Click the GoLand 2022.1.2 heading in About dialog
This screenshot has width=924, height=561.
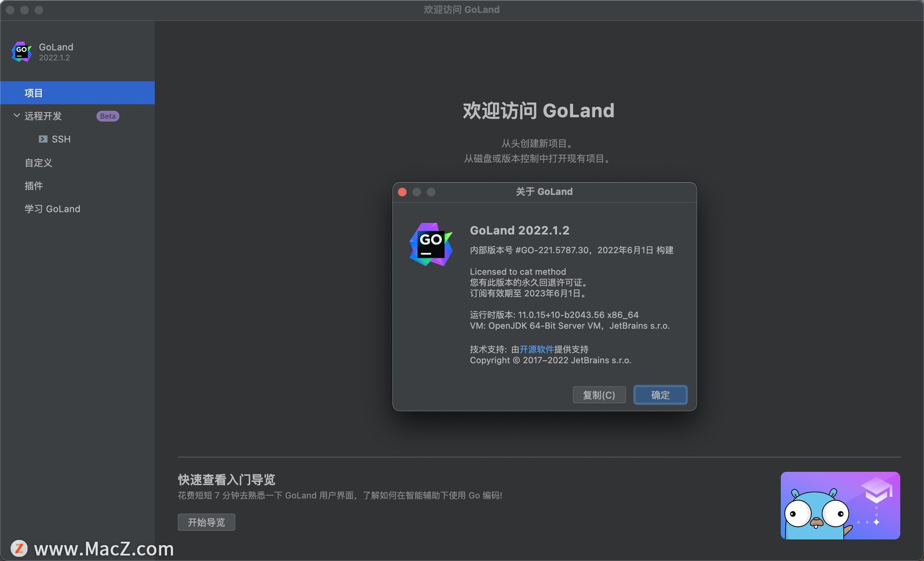pos(520,230)
